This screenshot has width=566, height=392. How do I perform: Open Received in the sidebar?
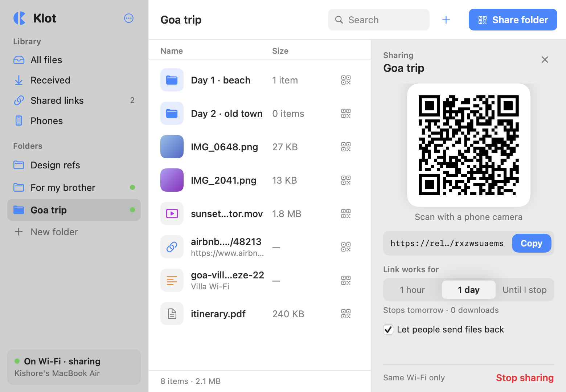[74, 80]
